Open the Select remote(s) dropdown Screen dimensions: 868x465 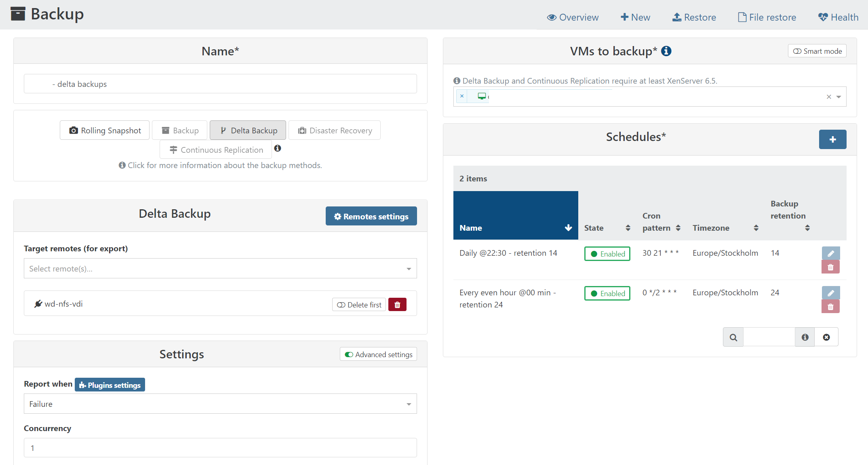[x=220, y=269]
